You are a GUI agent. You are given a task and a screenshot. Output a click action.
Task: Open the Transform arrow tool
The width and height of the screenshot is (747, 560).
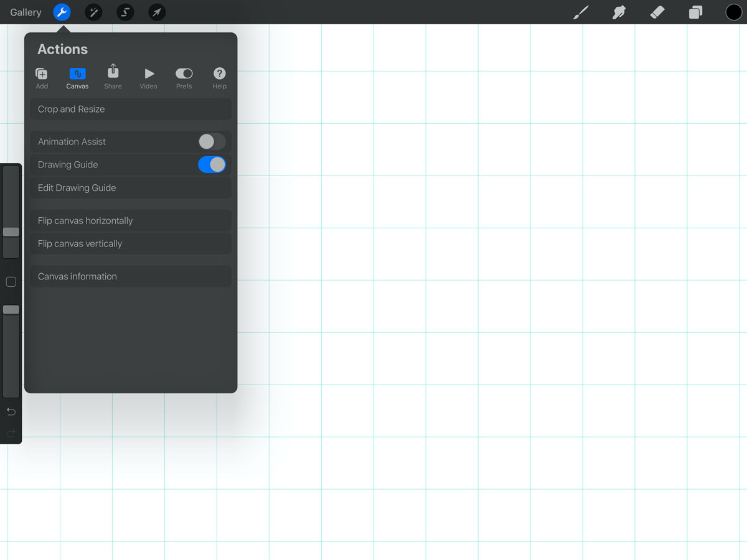pos(156,12)
